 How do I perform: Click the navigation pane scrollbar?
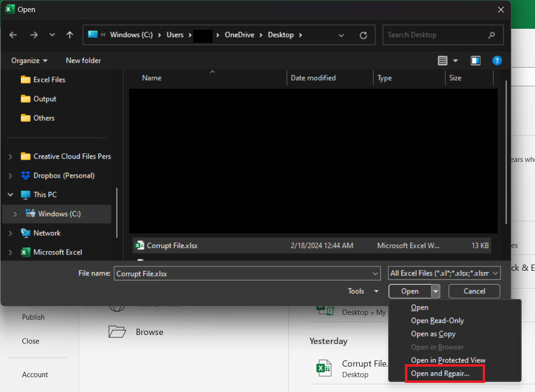tap(117, 212)
